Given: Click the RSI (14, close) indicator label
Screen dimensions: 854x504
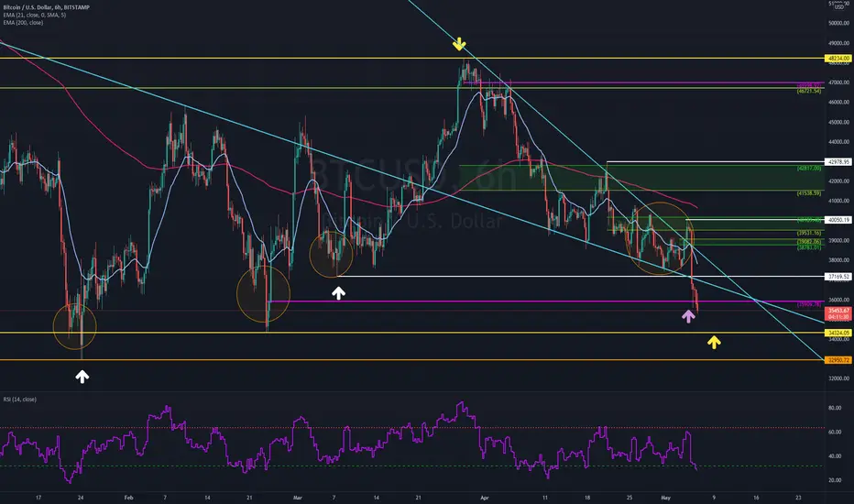Looking at the screenshot, I should point(19,400).
